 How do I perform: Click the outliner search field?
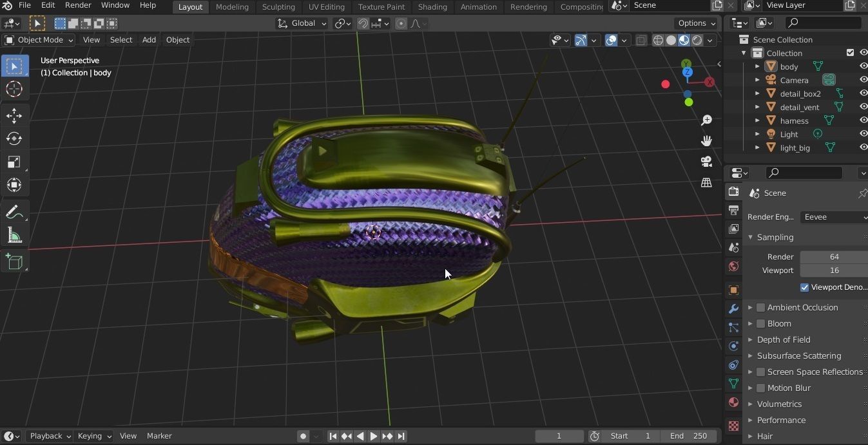click(824, 23)
